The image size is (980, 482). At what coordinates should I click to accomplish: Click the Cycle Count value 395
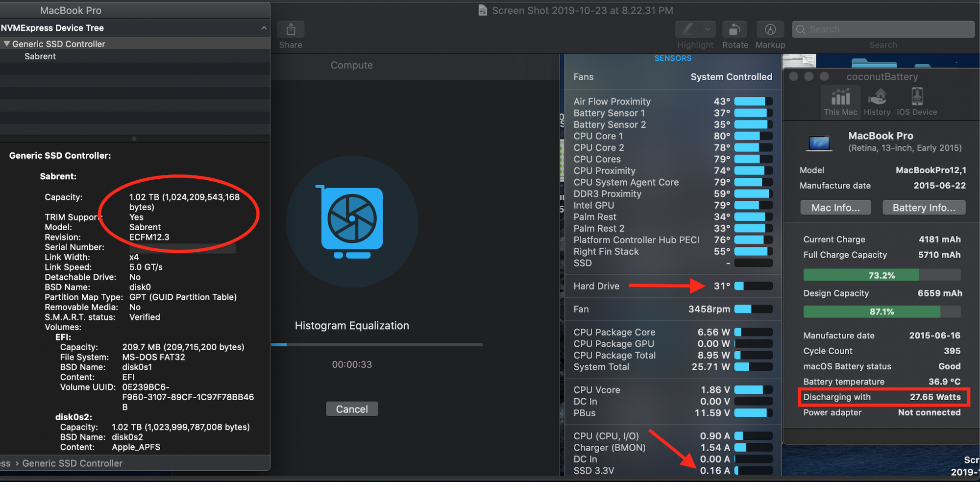click(x=952, y=351)
